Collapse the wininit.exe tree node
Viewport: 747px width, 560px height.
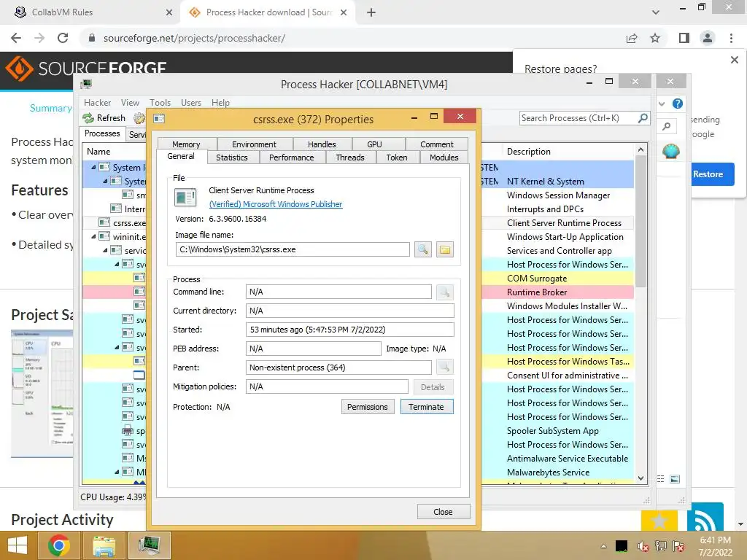tap(93, 236)
